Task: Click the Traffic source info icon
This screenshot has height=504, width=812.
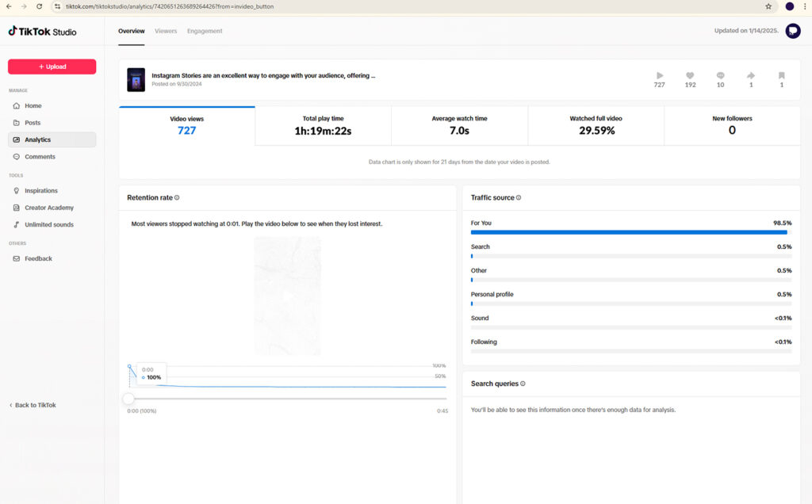Action: click(x=519, y=198)
